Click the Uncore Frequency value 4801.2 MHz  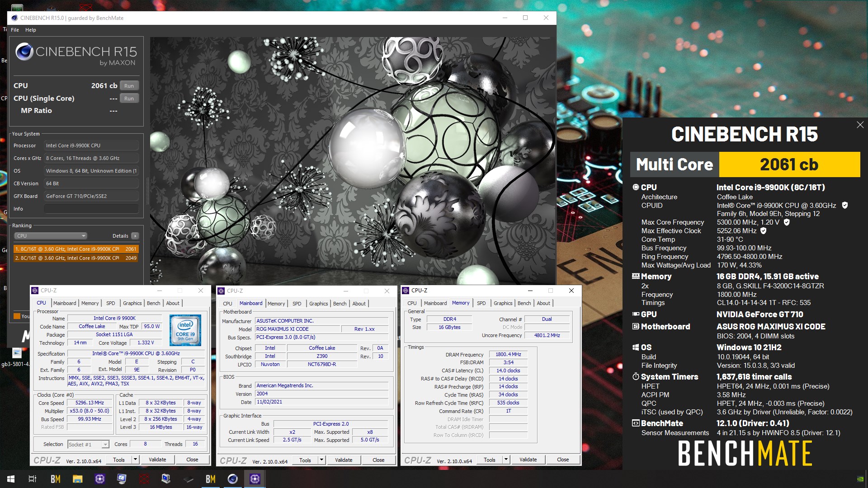(x=547, y=336)
